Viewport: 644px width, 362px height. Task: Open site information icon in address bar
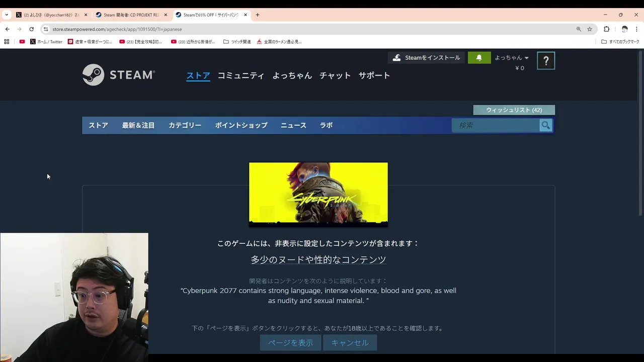(x=46, y=29)
